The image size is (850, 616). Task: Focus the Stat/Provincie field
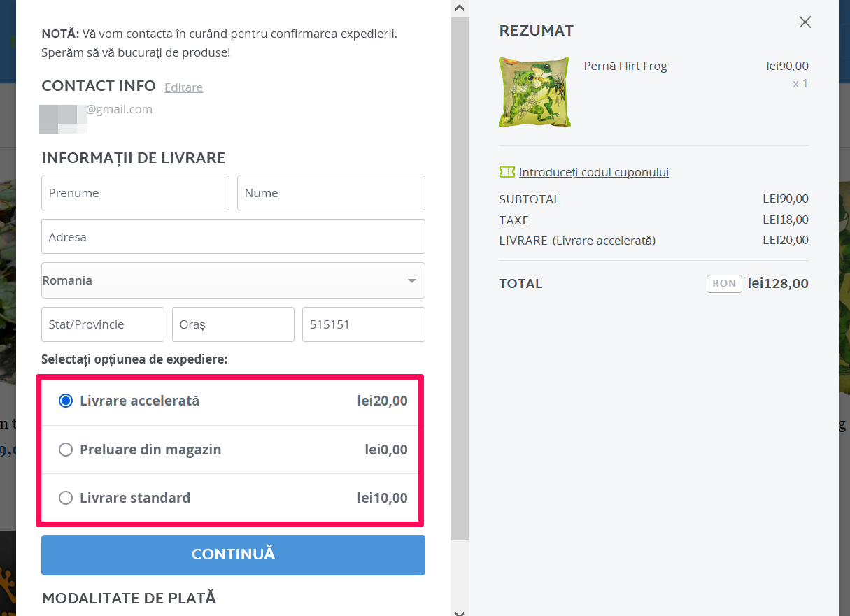click(103, 324)
